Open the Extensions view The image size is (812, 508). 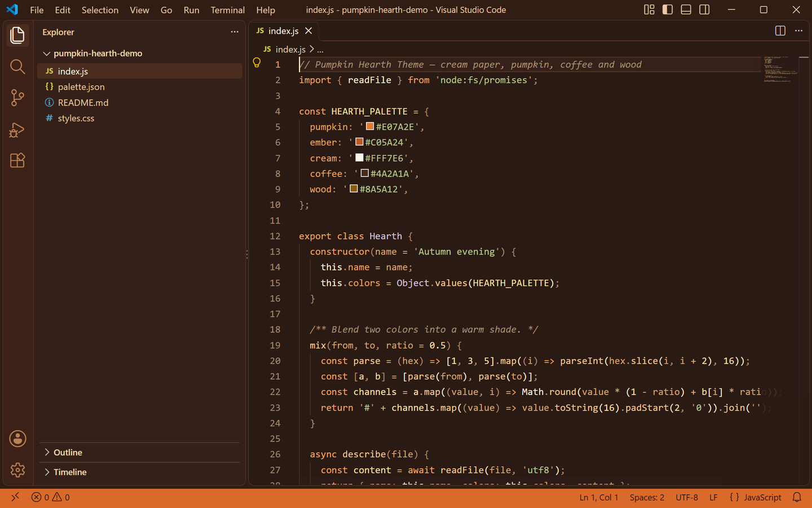point(17,160)
